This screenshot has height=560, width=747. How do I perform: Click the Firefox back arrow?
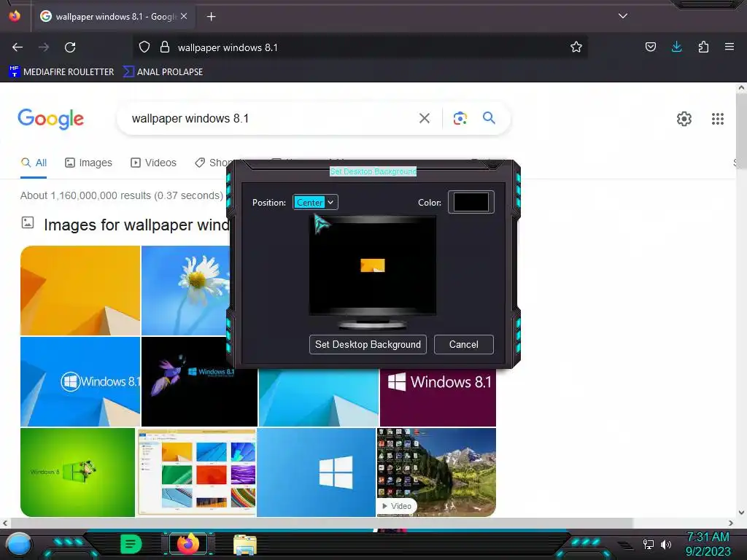click(x=18, y=47)
